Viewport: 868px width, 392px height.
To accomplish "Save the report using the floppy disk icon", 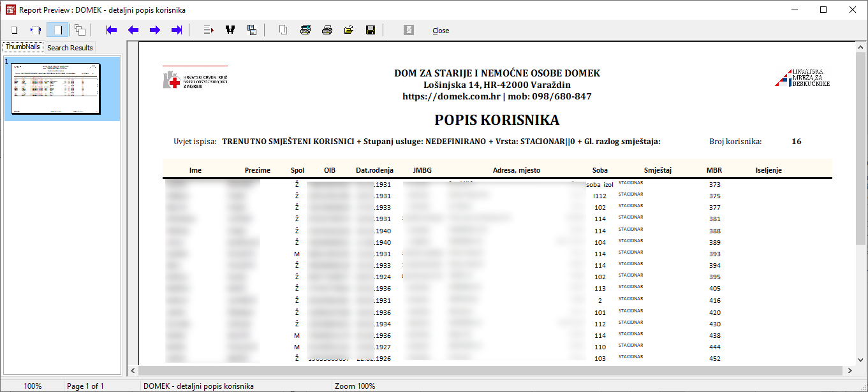I will (370, 30).
